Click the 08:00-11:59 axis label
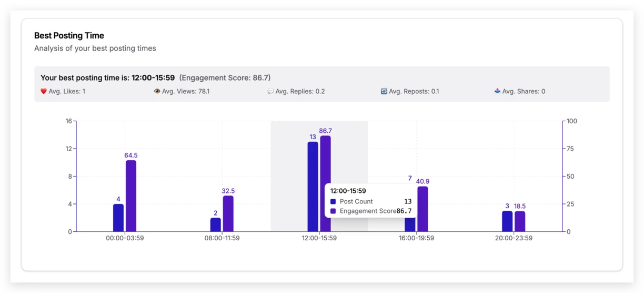 point(222,238)
